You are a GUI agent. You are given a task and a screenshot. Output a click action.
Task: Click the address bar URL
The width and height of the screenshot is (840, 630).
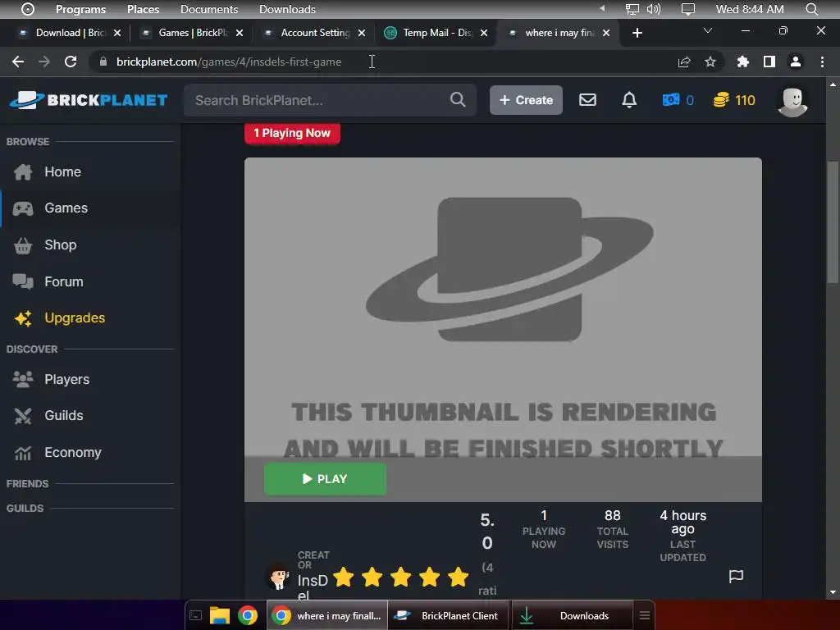point(229,62)
